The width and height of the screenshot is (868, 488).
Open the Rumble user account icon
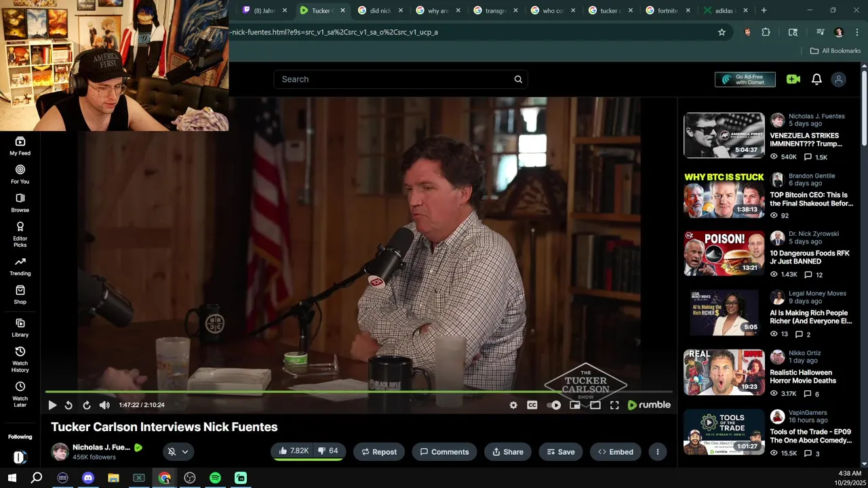coord(839,79)
